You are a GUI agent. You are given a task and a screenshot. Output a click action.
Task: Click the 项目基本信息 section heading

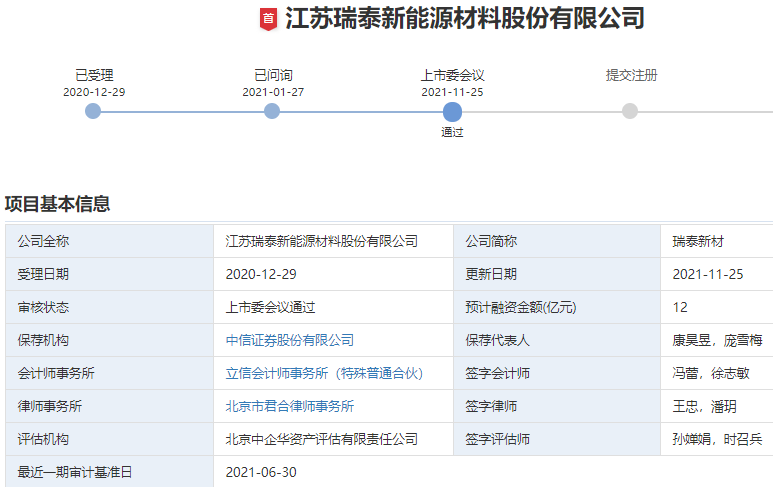tap(57, 204)
